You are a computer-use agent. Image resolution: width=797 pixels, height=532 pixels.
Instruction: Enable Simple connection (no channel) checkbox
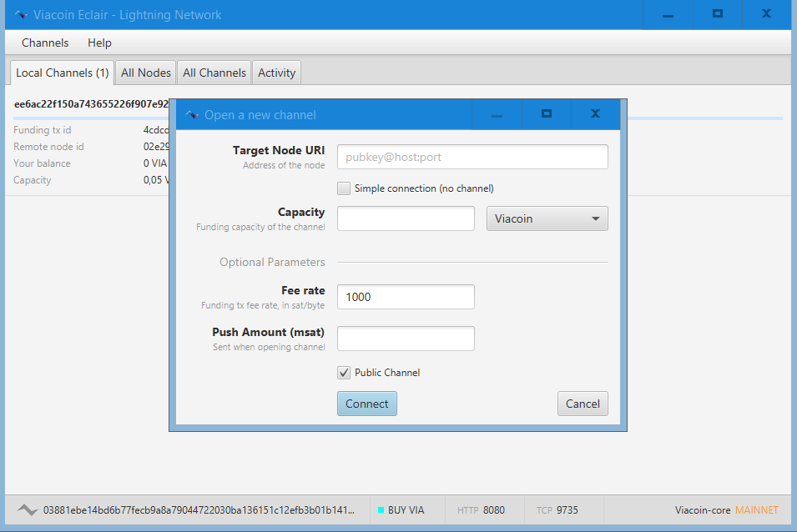click(344, 188)
